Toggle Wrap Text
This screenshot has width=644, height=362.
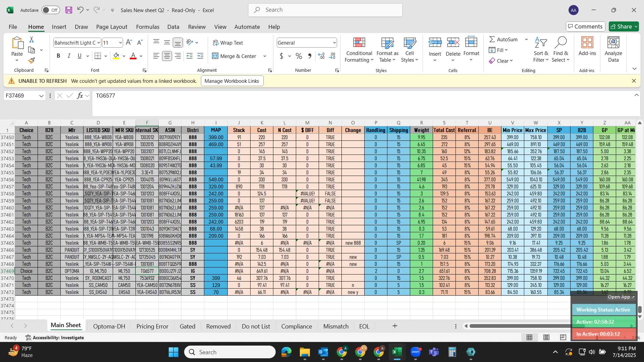coord(228,43)
